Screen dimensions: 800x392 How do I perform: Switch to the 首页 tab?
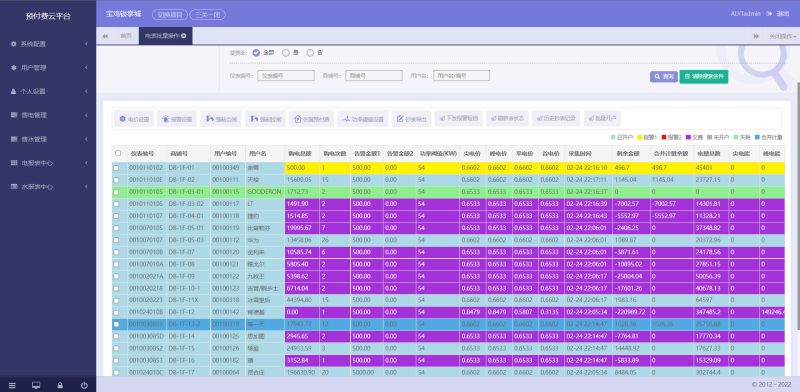(126, 36)
